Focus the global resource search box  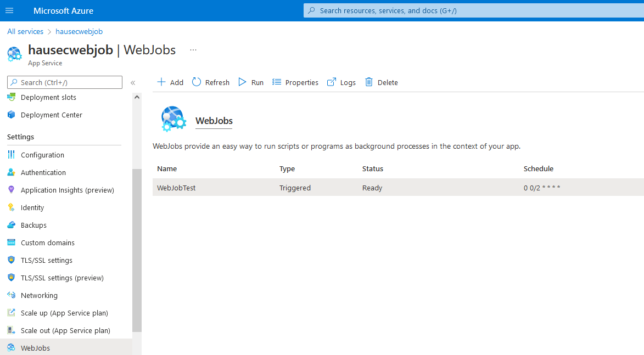[474, 10]
